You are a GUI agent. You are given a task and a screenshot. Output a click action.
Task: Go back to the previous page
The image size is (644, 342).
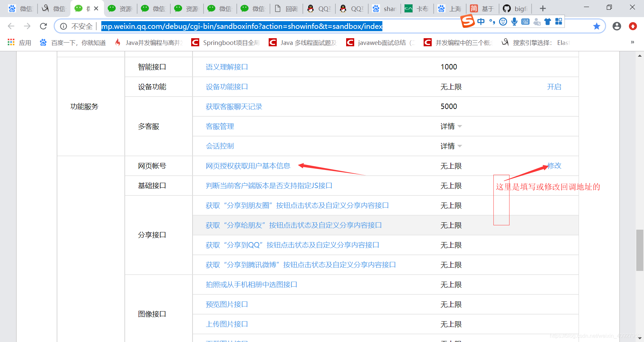[x=11, y=26]
